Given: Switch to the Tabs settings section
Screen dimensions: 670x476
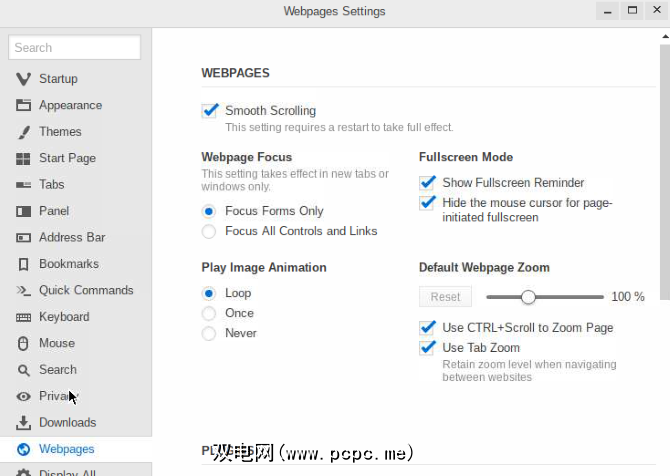Looking at the screenshot, I should (52, 185).
